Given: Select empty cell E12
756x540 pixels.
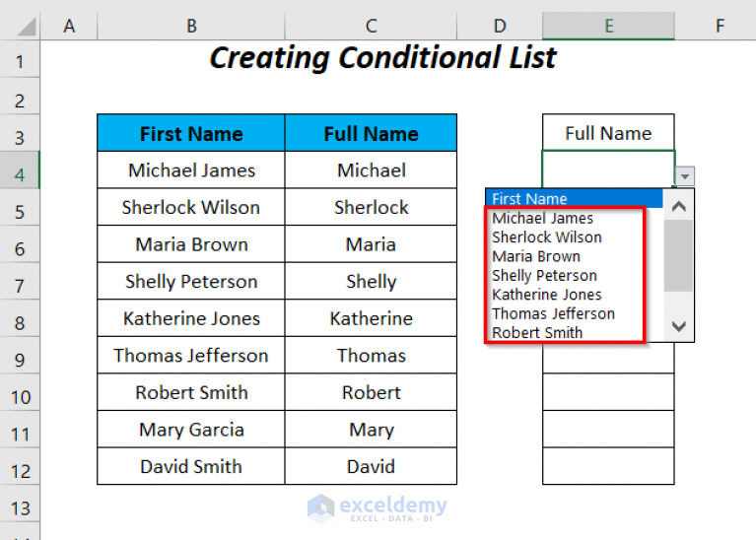Looking at the screenshot, I should 608,467.
